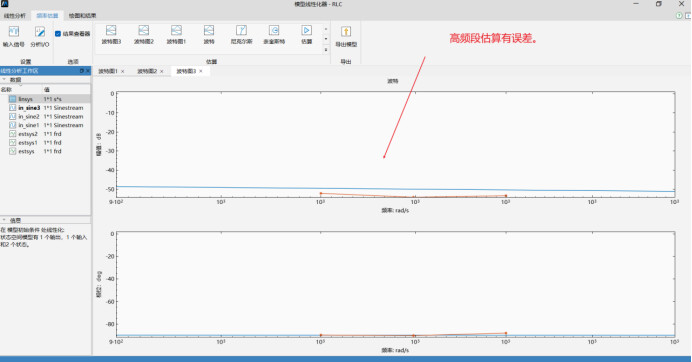This screenshot has height=362, width=692.
Task: Click the phase Bode plot area
Action: click(x=395, y=285)
